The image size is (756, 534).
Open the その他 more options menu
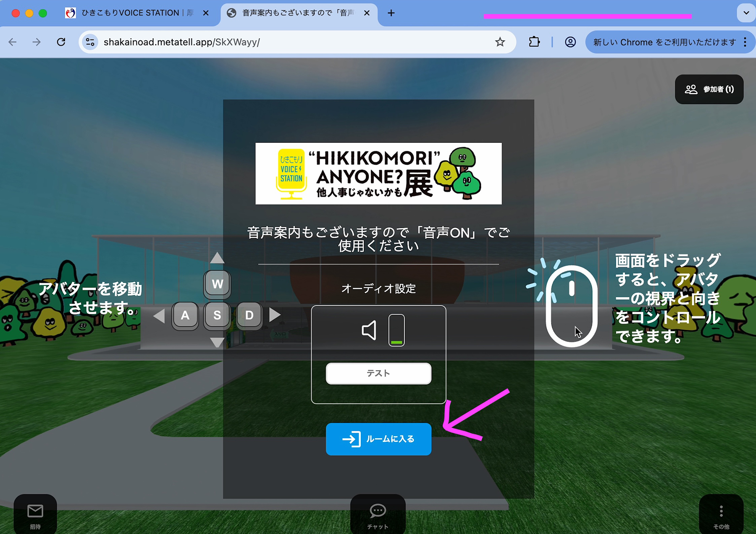coord(721,515)
